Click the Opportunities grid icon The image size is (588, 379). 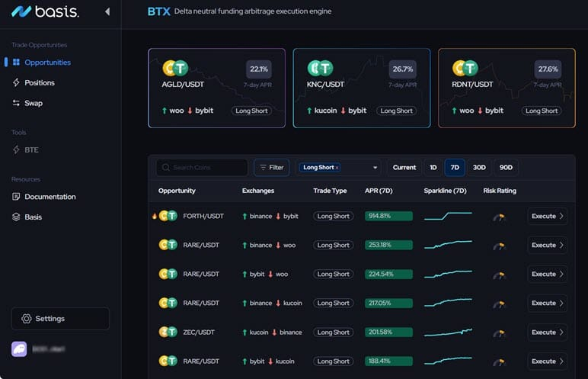point(16,62)
